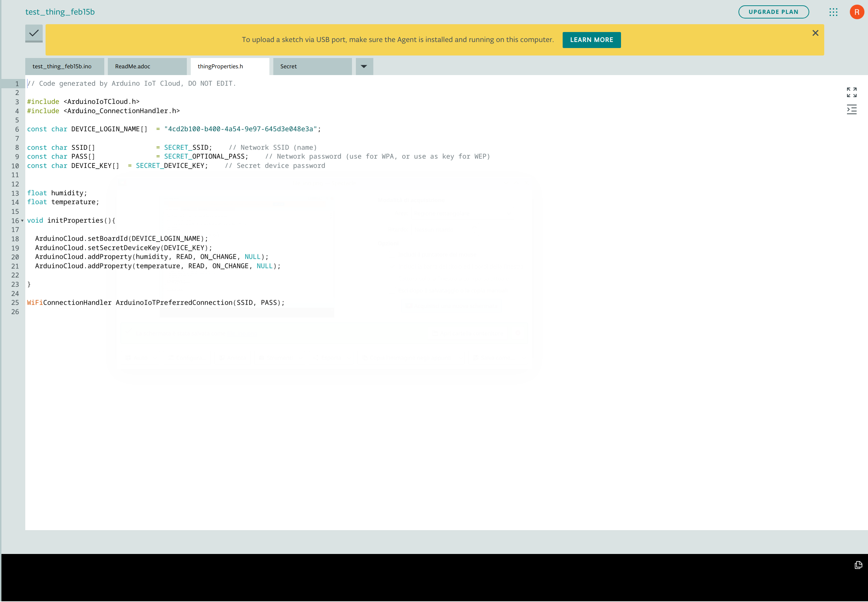Screen dimensions: 868x602
Task: Collapse the initProperties function fold arrow
Action: tap(22, 221)
